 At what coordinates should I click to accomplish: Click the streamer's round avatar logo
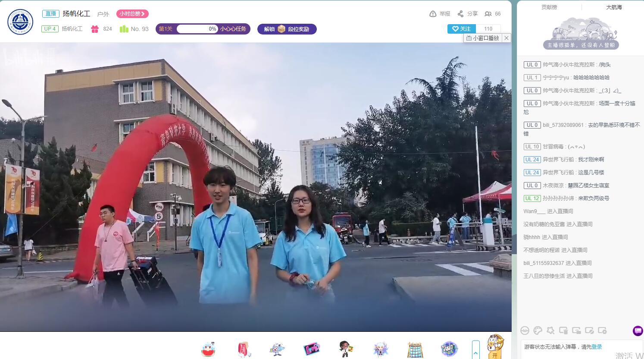coord(20,22)
